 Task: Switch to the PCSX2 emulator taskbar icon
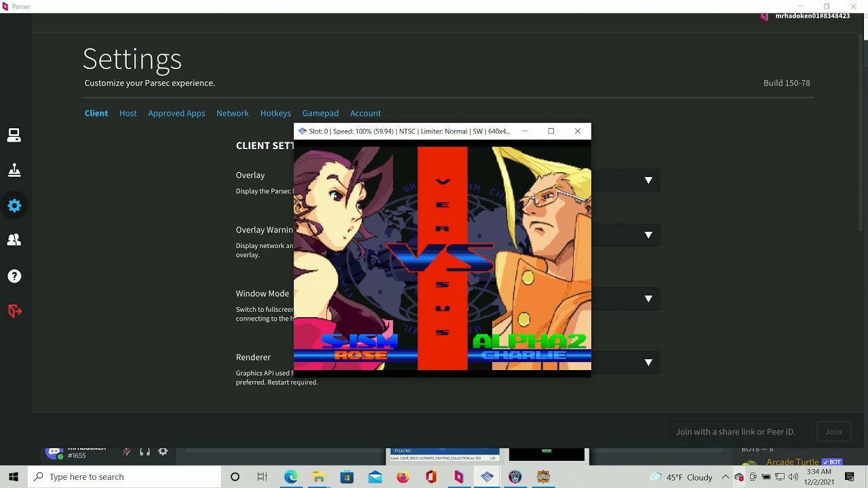click(487, 476)
